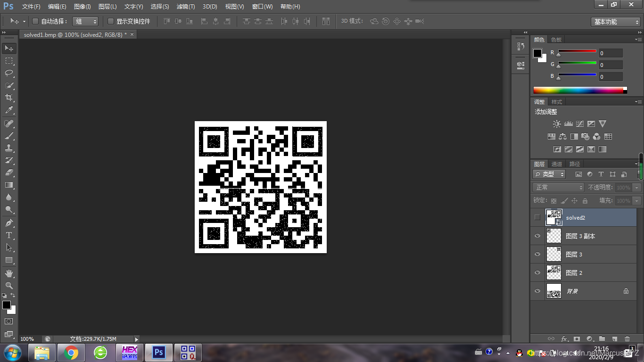The height and width of the screenshot is (362, 644).
Task: Hide the 背景 layer
Action: click(537, 291)
